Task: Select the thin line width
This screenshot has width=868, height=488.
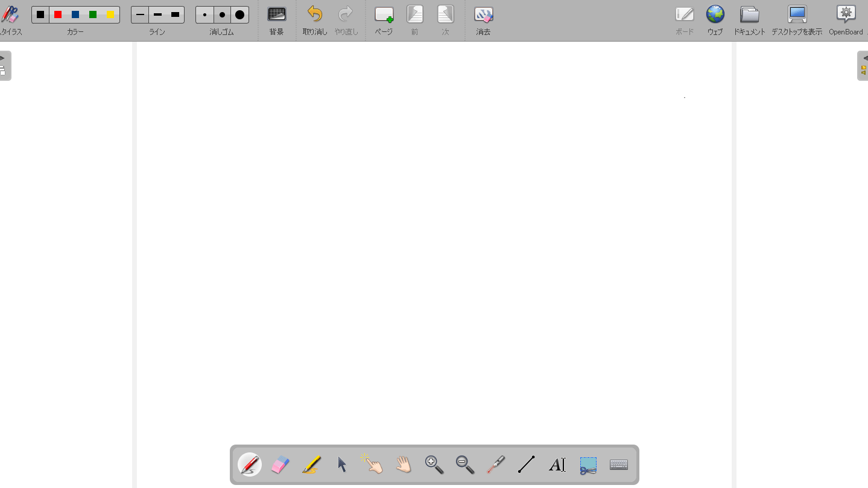Action: 140,14
